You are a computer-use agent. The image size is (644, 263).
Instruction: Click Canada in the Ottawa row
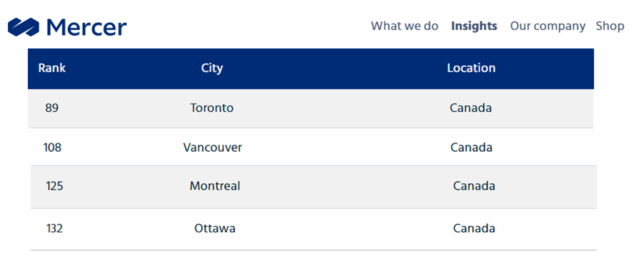[474, 228]
